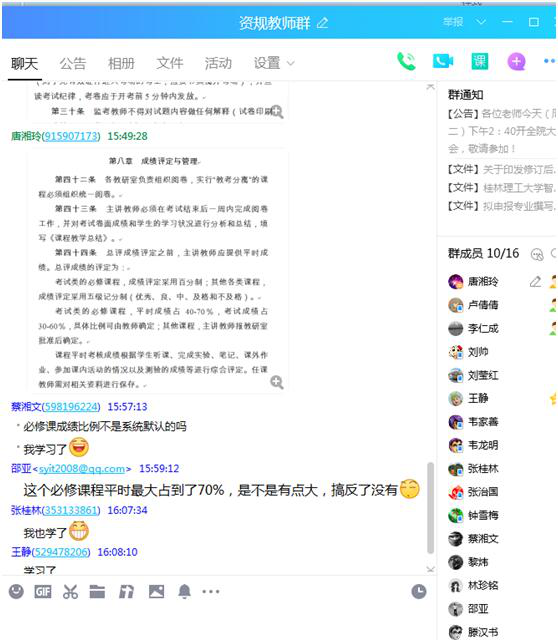Screen dimensions: 558x642
Task: Open the send picture icon
Action: [x=156, y=591]
